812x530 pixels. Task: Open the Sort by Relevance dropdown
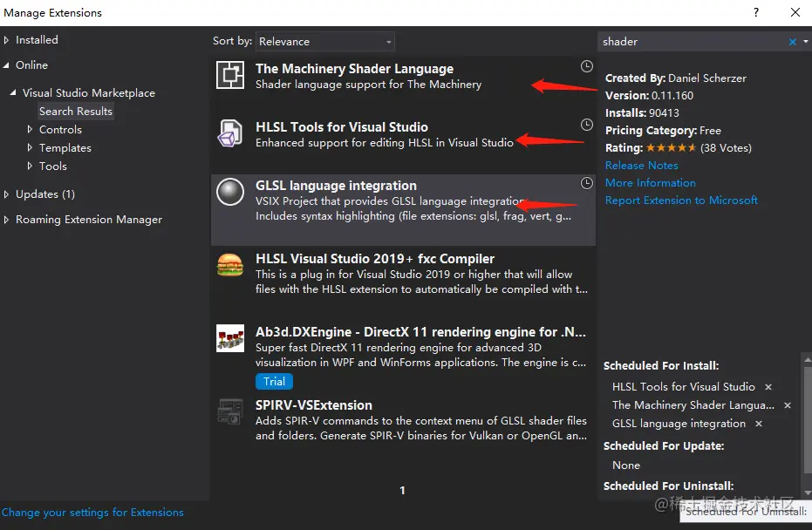(325, 42)
